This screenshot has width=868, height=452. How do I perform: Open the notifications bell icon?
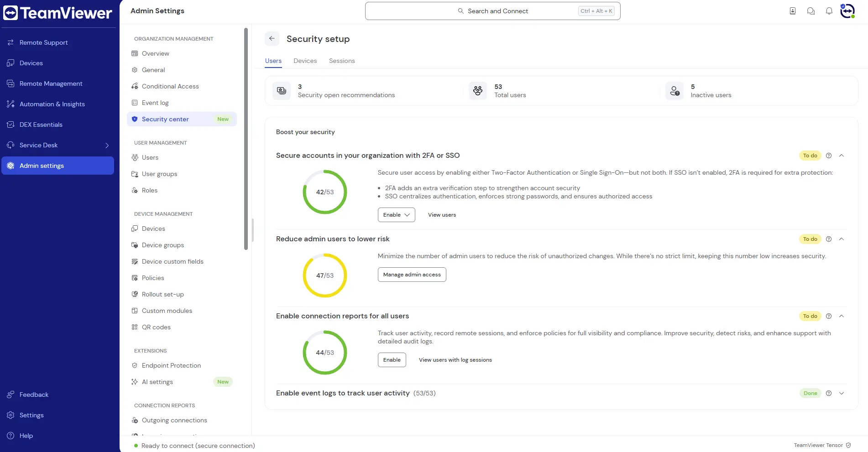(829, 11)
